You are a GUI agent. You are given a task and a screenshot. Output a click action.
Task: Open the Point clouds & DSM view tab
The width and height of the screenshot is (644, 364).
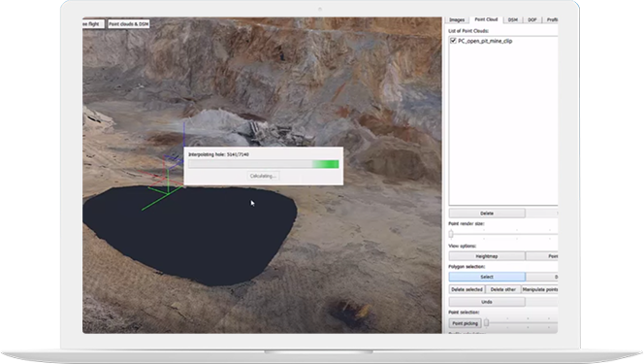[129, 24]
